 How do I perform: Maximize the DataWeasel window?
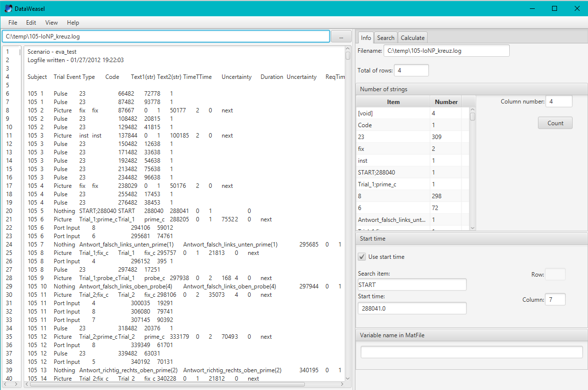coord(555,8)
